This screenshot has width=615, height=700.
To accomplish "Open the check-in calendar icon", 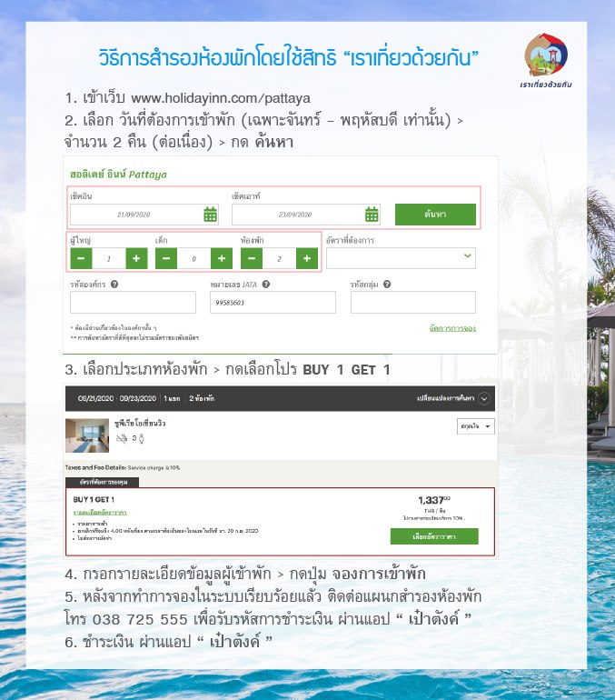I will [210, 215].
